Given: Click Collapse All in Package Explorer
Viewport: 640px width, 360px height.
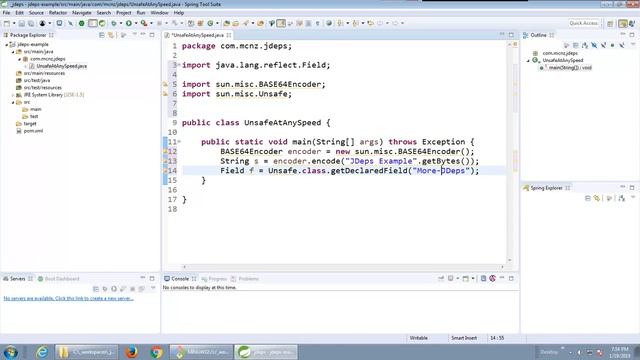Looking at the screenshot, I should click(x=102, y=36).
